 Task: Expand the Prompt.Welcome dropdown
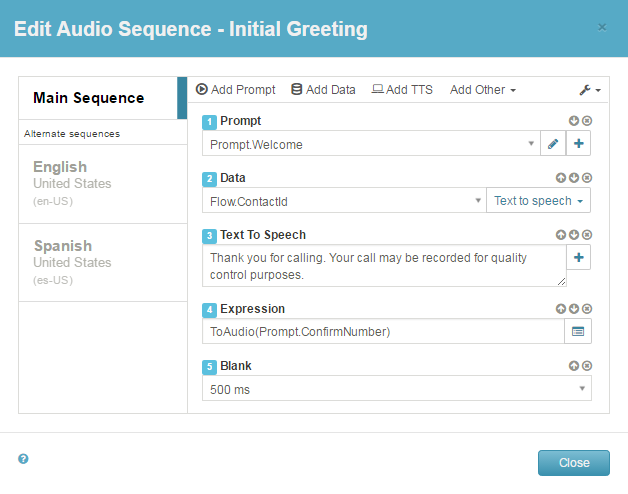pyautogui.click(x=530, y=144)
